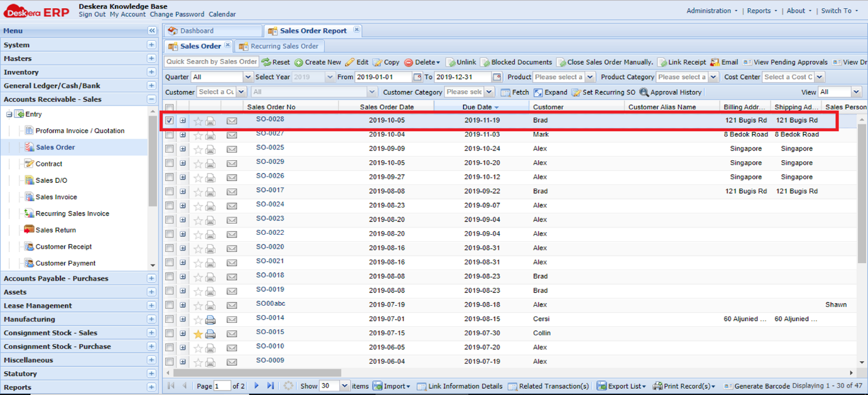Open the Customer Category dropdown
The height and width of the screenshot is (395, 868).
[490, 92]
